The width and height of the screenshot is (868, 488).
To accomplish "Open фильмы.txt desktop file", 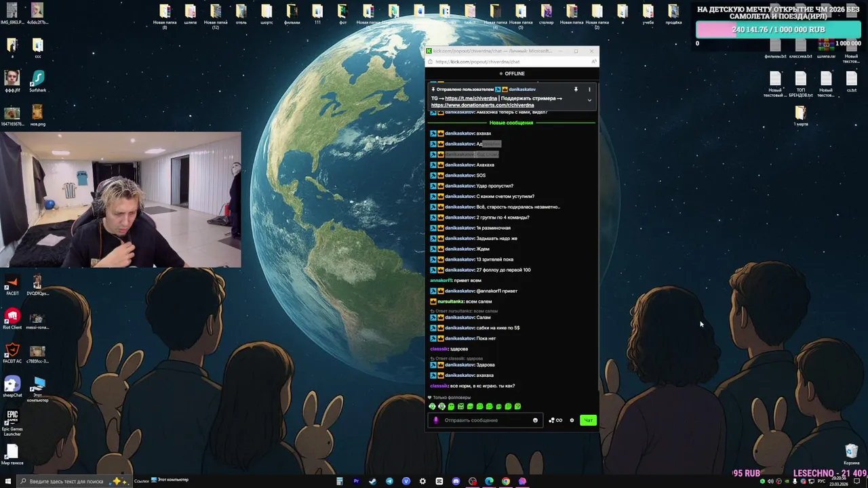I will pos(775,49).
